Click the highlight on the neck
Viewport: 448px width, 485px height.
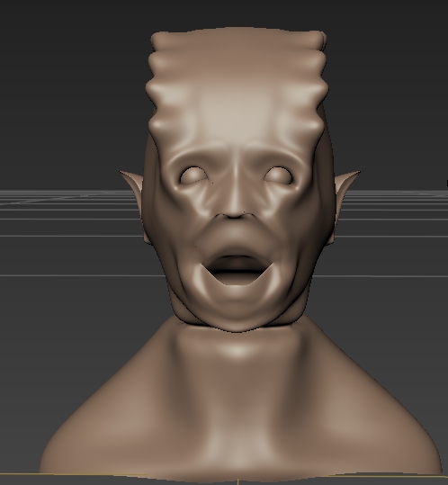237,350
